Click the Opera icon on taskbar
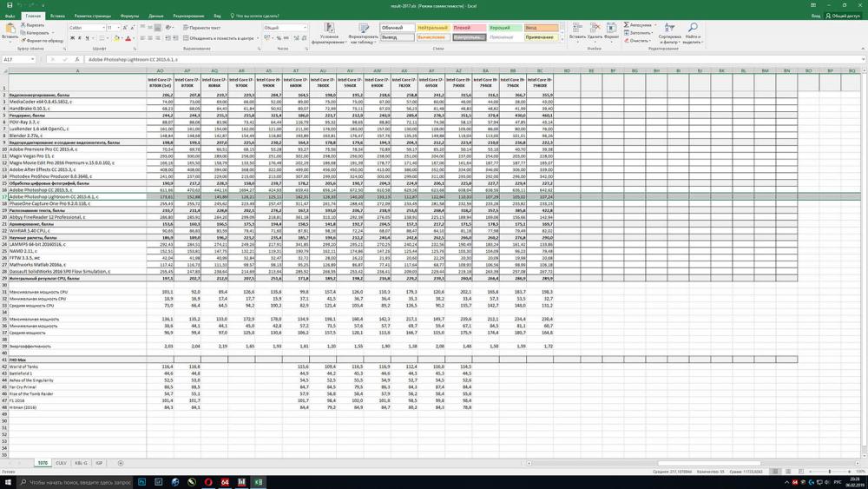This screenshot has height=489, width=868. [x=208, y=482]
